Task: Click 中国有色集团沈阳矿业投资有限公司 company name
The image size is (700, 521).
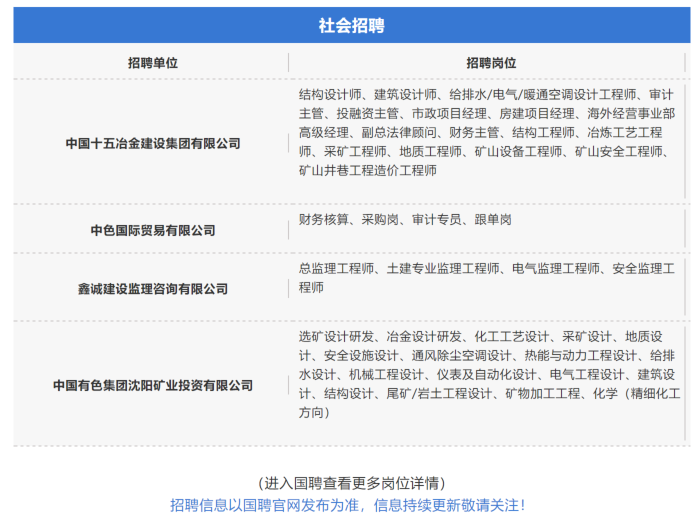Action: click(153, 385)
